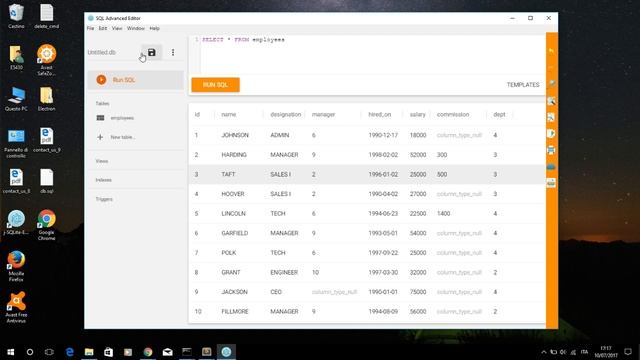
Task: Click the CEO designation cell
Action: click(276, 292)
